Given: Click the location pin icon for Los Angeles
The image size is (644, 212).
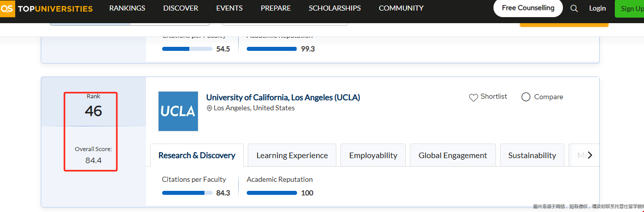Looking at the screenshot, I should (x=209, y=108).
